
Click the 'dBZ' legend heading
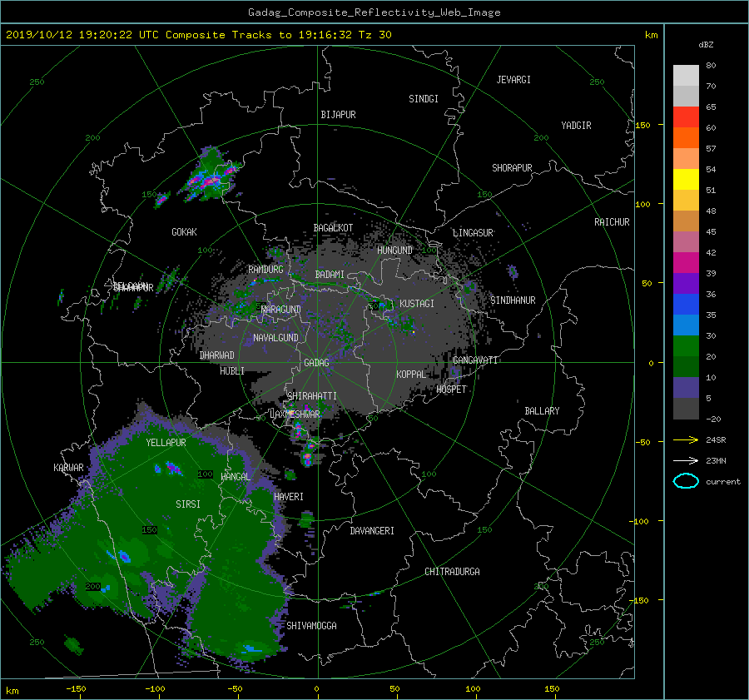(x=706, y=44)
